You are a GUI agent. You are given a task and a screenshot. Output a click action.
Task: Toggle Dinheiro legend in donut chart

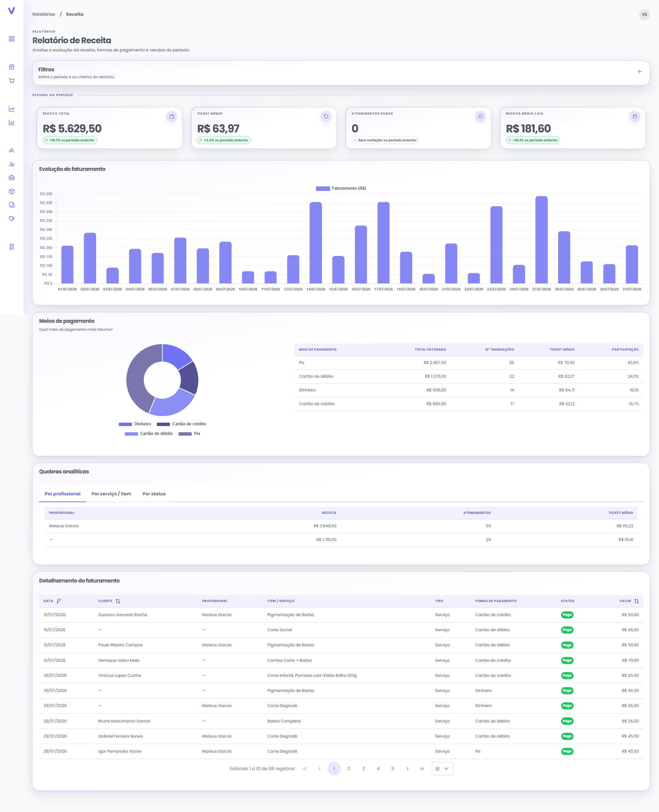[135, 424]
